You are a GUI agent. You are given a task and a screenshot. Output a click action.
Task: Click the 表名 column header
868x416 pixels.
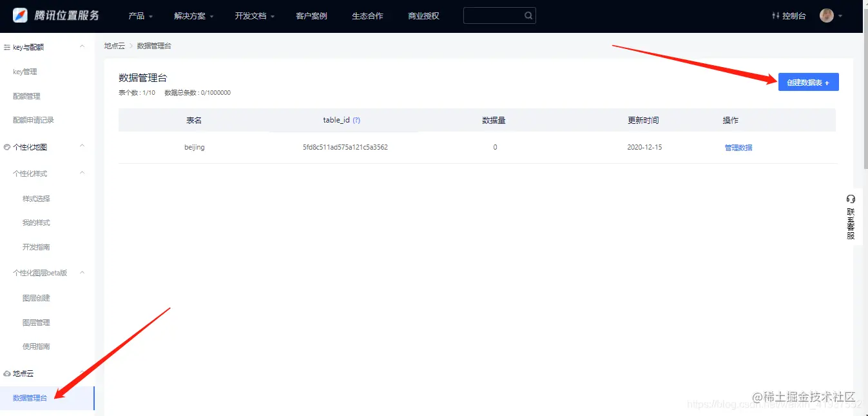pos(194,121)
